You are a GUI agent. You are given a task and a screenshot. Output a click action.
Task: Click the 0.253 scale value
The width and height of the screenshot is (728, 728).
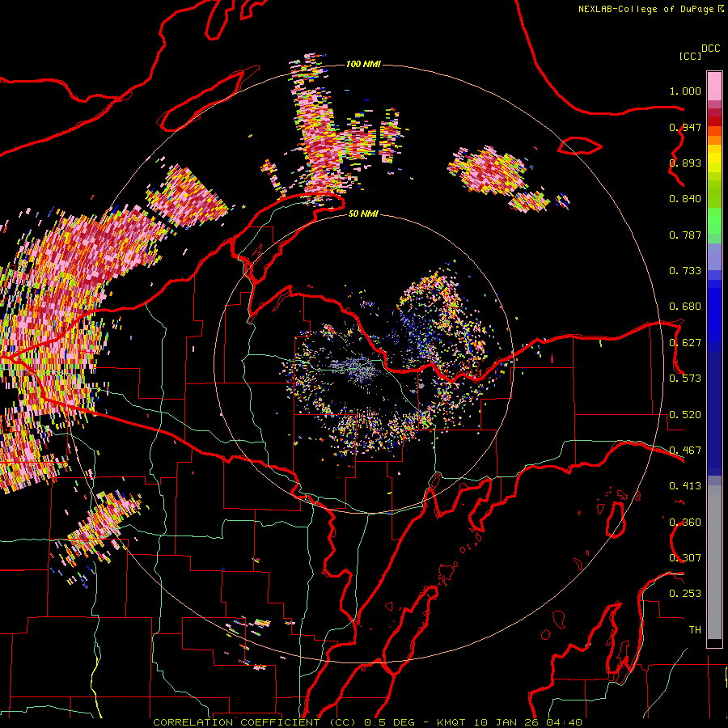pyautogui.click(x=685, y=594)
